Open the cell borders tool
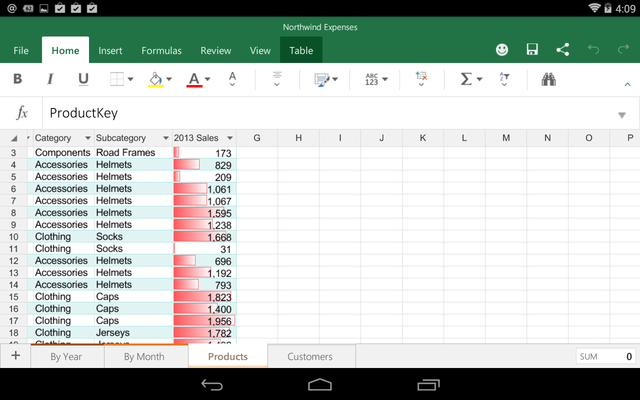This screenshot has height=400, width=640. [117, 79]
